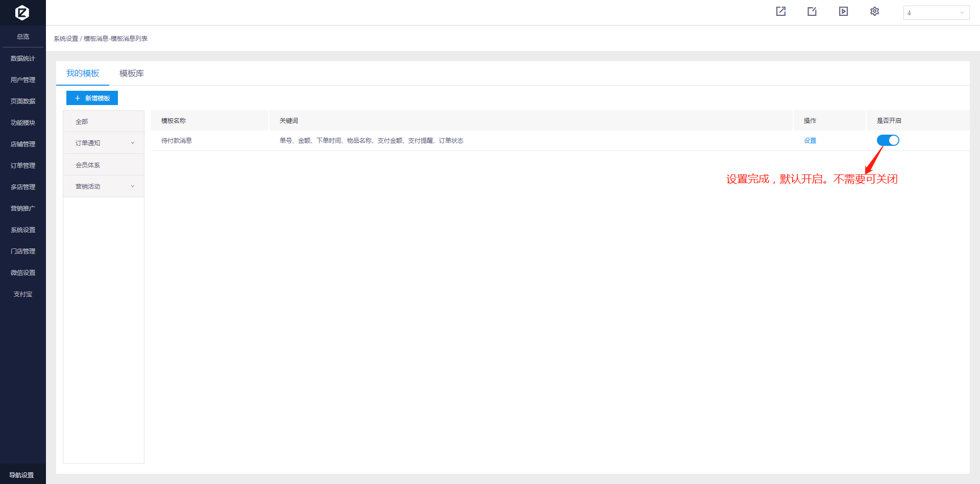The width and height of the screenshot is (980, 484).
Task: Open the settings gear icon
Action: pyautogui.click(x=874, y=11)
